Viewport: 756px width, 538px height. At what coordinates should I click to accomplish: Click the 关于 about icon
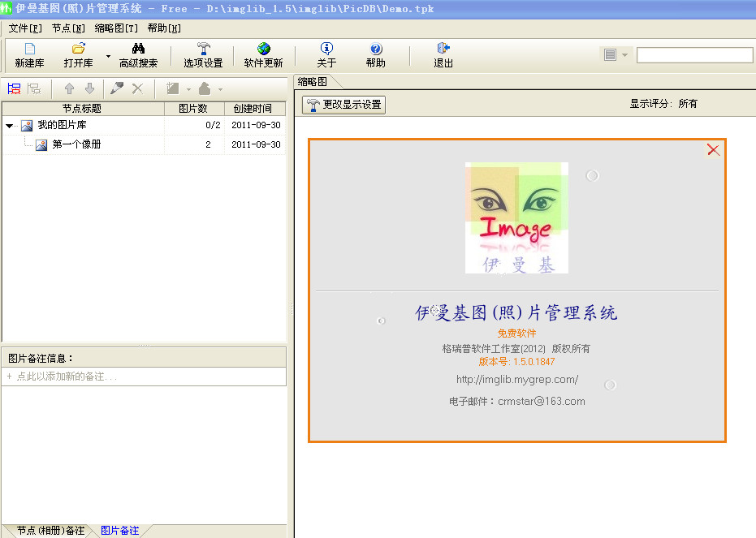point(326,49)
